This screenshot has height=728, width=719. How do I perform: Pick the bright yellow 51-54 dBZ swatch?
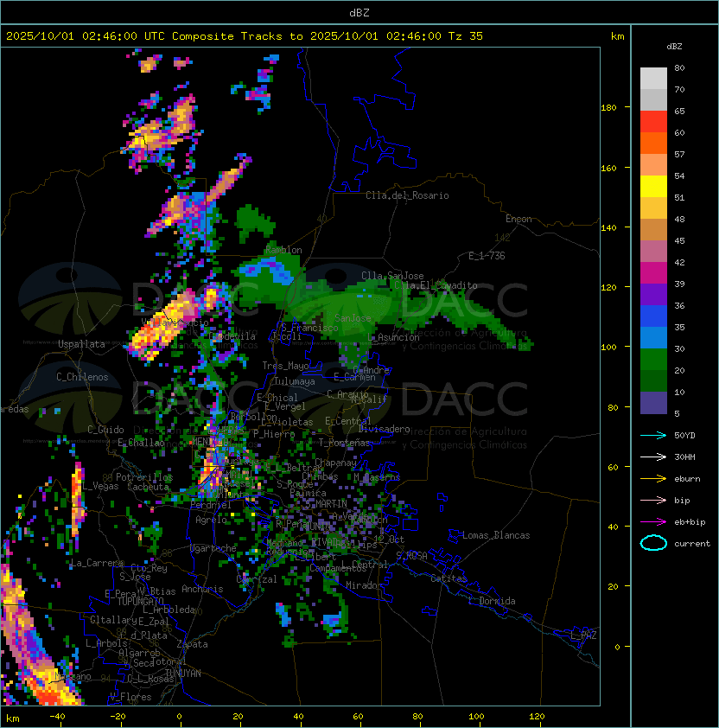coord(653,186)
